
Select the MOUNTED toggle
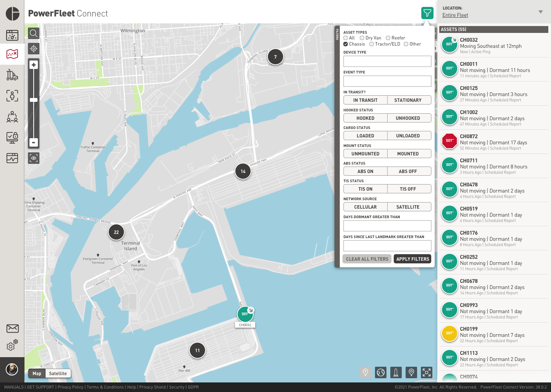point(409,154)
